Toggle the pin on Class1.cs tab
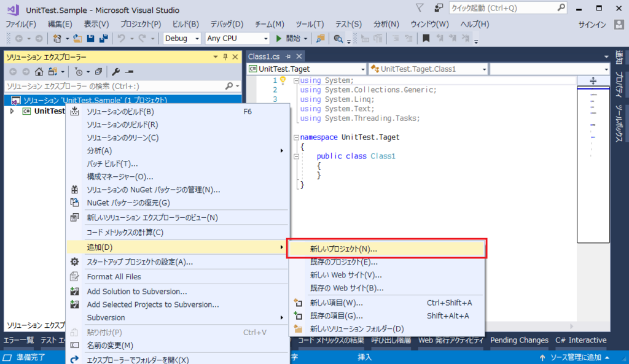The image size is (629, 364). [x=288, y=56]
